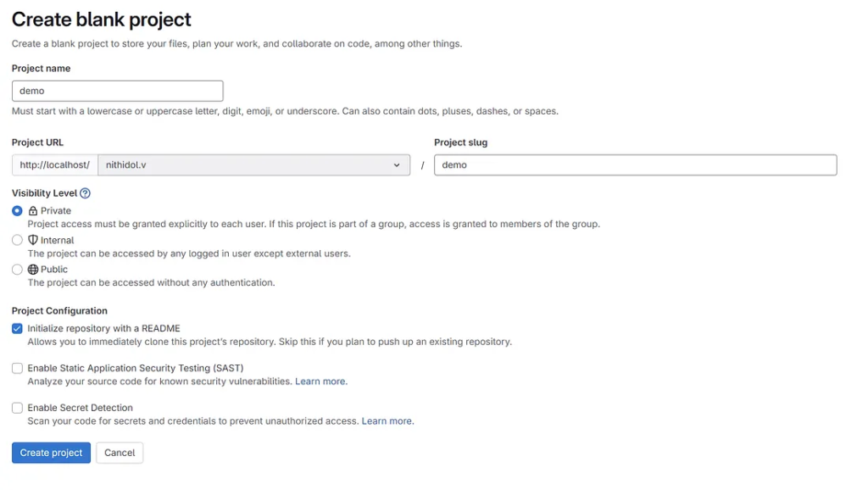The image size is (868, 490).
Task: Focus the Project name input field
Action: coord(117,91)
